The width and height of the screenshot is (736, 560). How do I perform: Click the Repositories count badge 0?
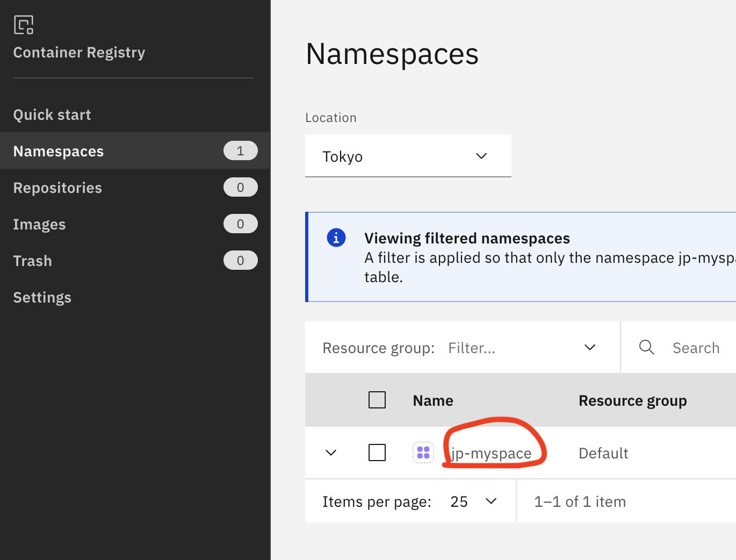coord(241,187)
